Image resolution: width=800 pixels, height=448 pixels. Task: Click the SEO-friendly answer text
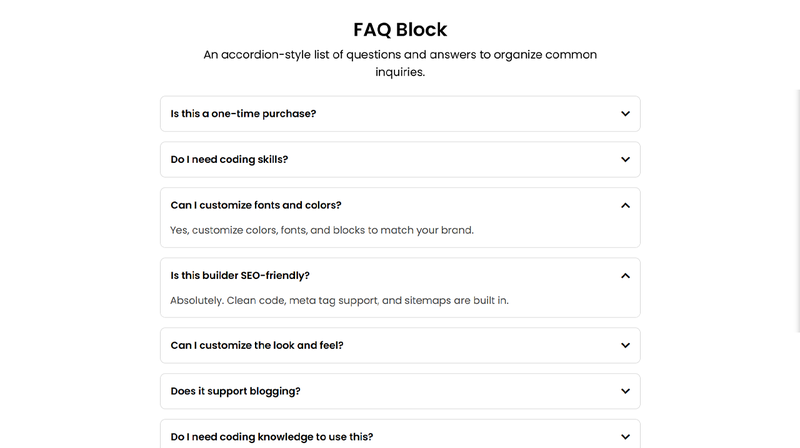pyautogui.click(x=339, y=300)
